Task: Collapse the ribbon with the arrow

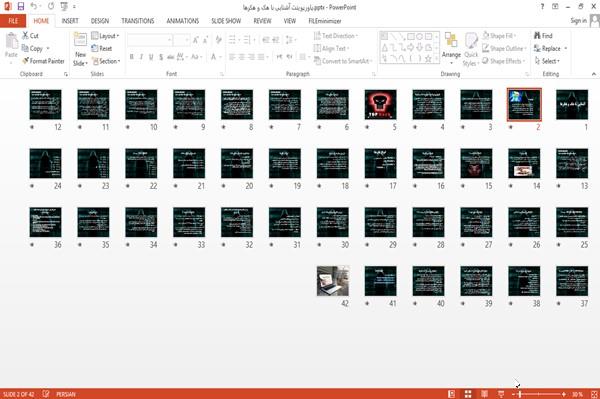Action: click(x=594, y=74)
